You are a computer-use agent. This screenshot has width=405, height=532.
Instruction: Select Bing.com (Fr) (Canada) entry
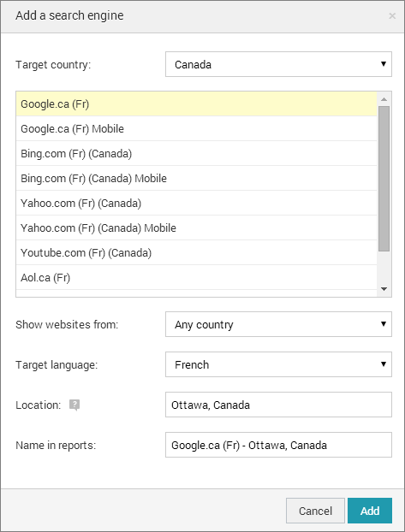196,153
